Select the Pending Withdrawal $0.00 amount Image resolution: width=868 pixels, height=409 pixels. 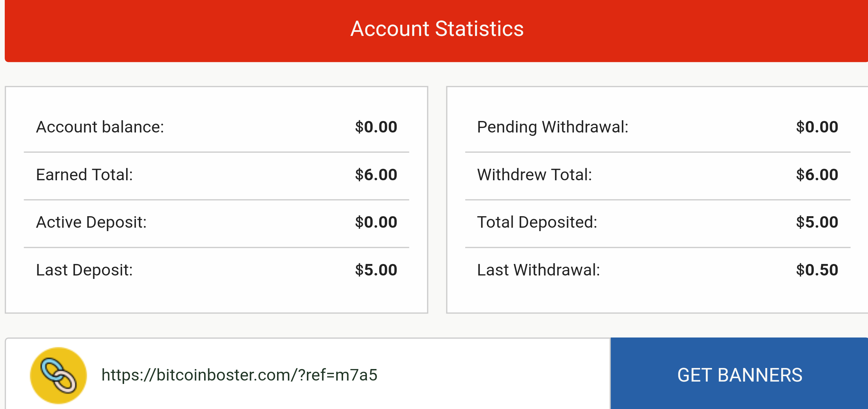[817, 127]
